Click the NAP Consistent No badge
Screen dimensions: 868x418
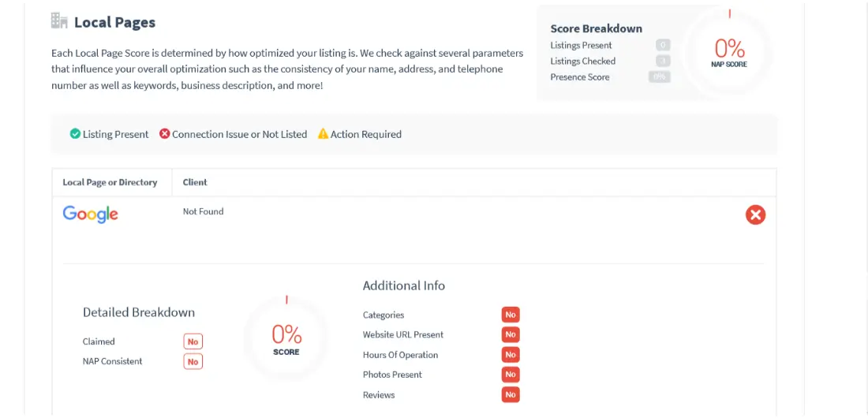193,361
